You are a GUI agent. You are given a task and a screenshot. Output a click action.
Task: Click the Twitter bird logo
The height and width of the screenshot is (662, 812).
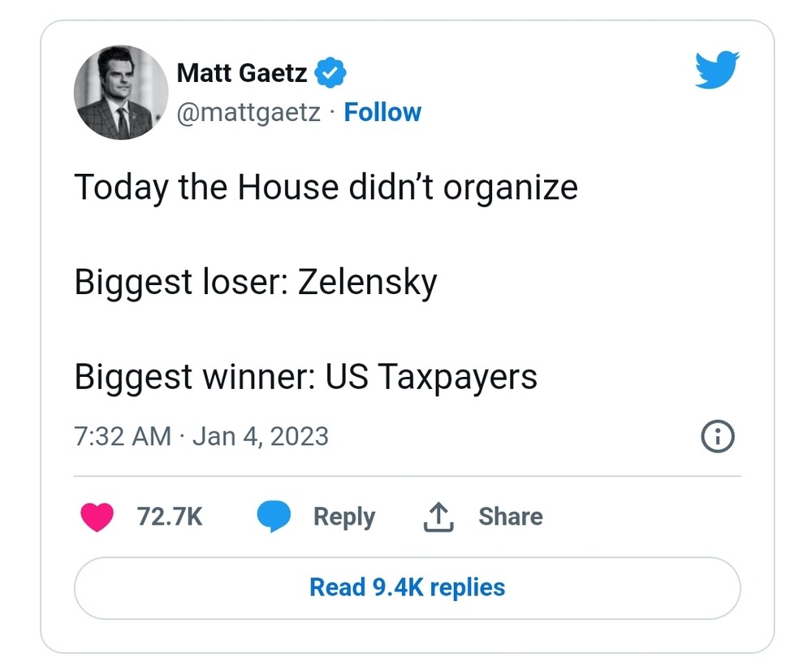coord(715,72)
